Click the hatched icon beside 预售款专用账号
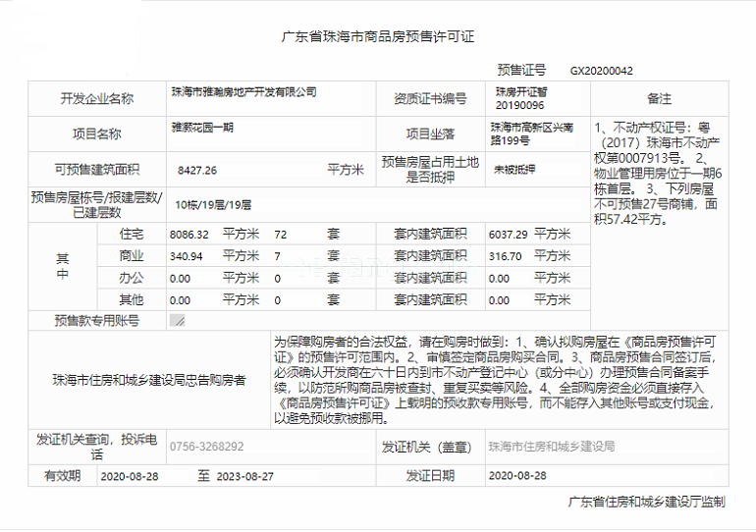756x532 pixels. click(177, 321)
